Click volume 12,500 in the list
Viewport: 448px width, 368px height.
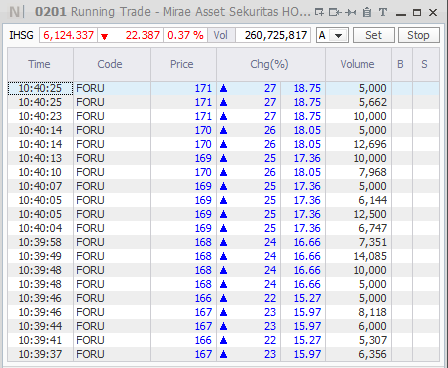370,214
